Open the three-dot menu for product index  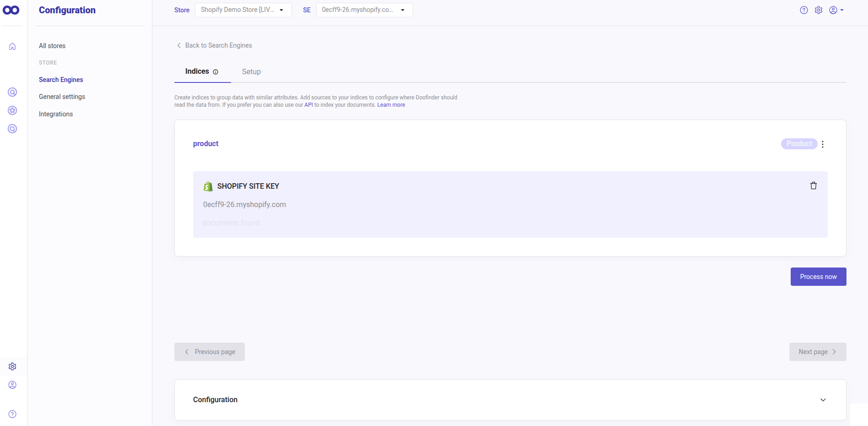(822, 144)
